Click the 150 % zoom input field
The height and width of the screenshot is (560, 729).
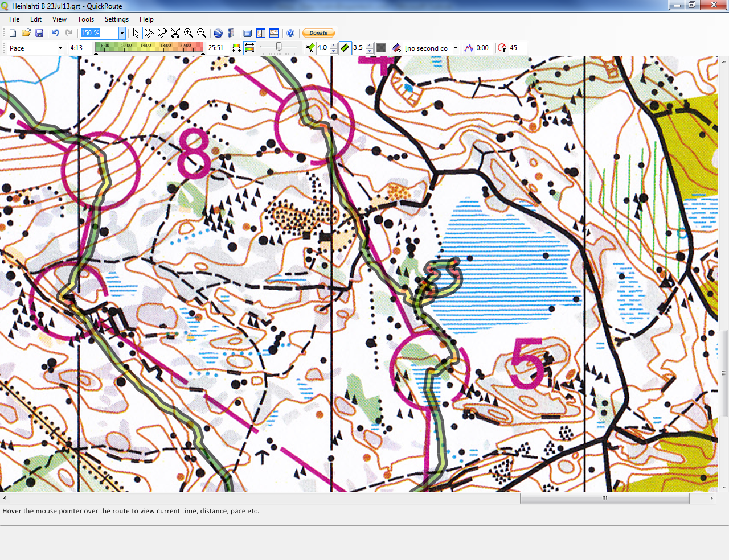pos(99,33)
